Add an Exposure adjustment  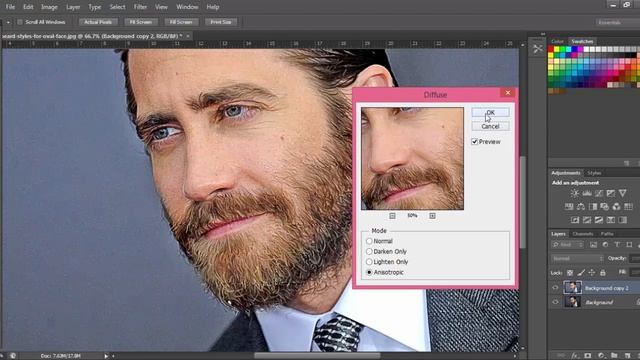(611, 193)
